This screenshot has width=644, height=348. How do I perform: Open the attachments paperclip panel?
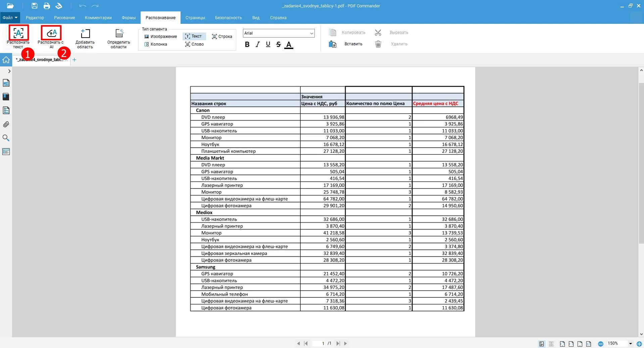pos(6,125)
